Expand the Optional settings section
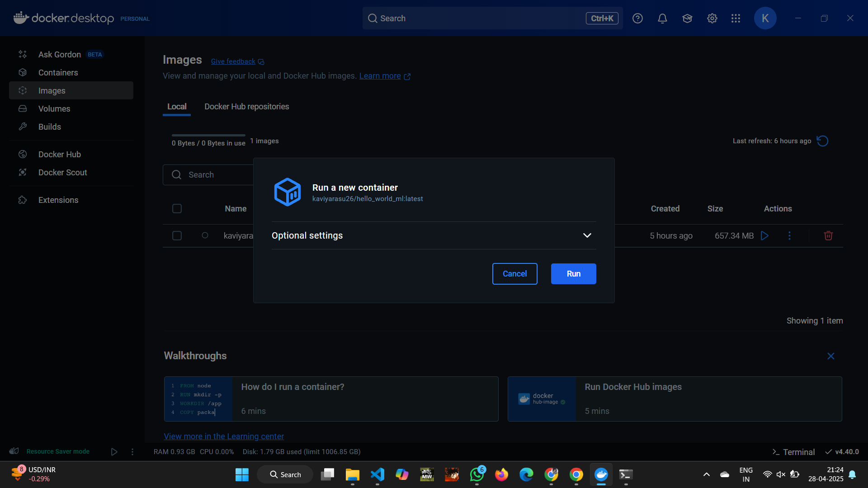 [434, 235]
